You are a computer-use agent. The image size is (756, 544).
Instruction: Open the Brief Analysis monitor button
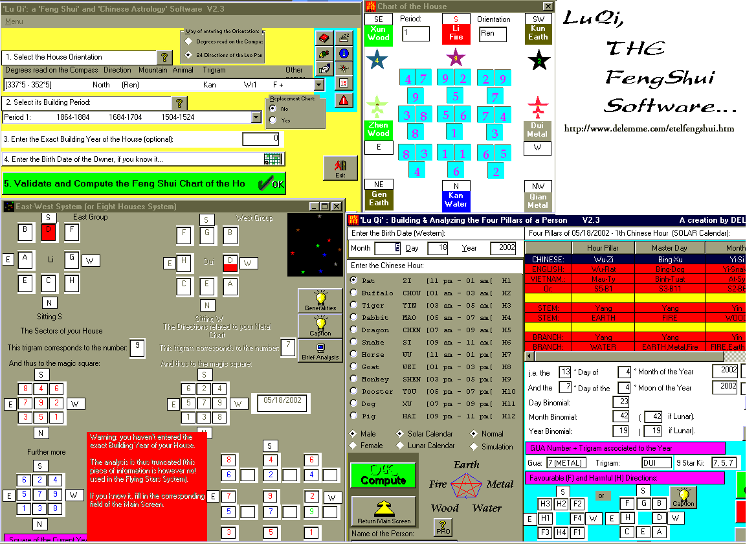click(320, 350)
